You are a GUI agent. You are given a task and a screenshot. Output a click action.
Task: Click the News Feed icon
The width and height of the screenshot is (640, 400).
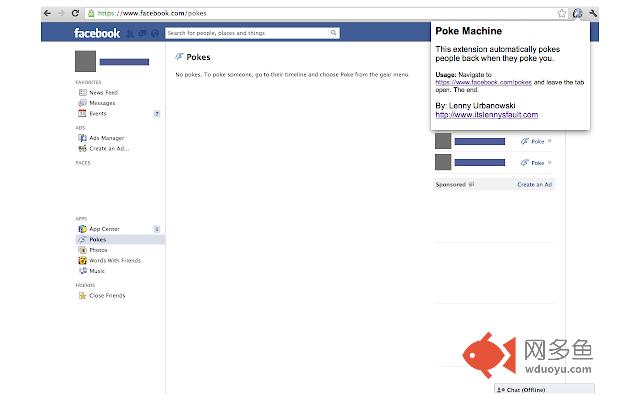pos(82,92)
